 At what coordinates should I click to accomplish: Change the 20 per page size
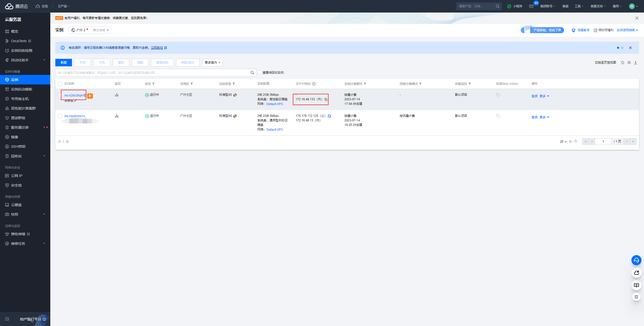(563, 142)
